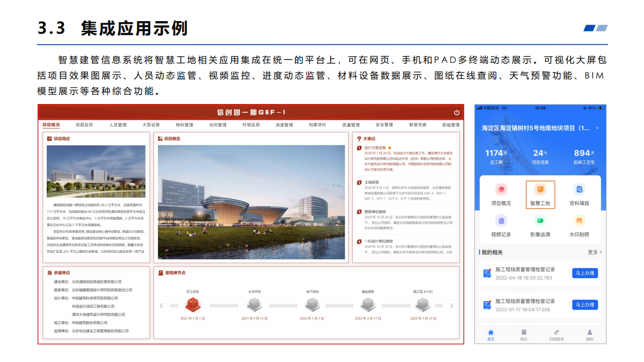
Task: Tap the 视频记录 icon
Action: (x=501, y=221)
